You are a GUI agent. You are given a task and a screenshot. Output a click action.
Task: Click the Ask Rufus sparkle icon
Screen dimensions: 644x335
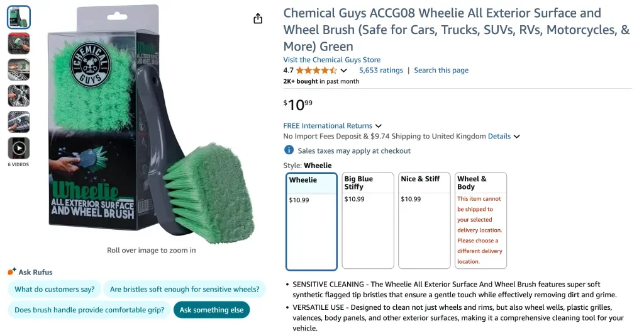[x=12, y=272]
